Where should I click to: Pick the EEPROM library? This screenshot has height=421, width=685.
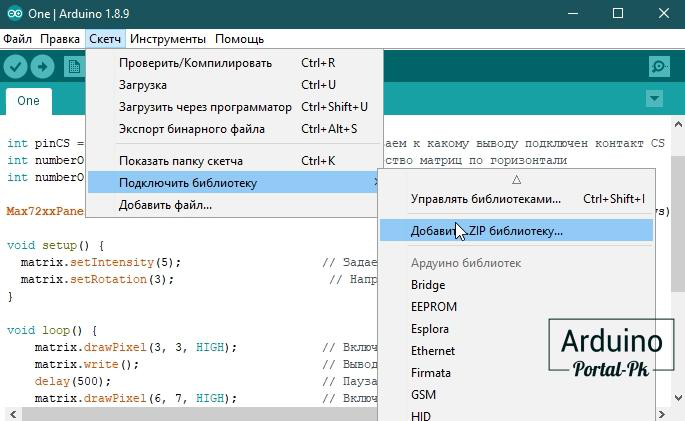pyautogui.click(x=516, y=307)
